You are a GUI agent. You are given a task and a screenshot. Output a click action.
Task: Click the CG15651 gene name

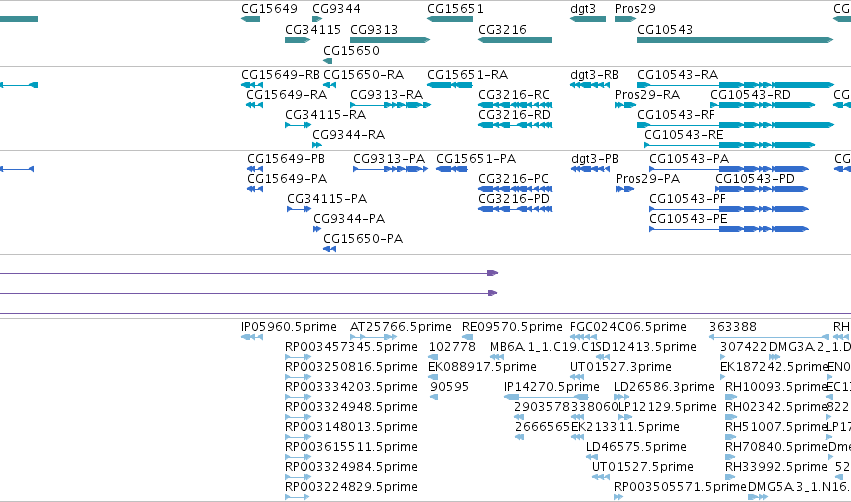pyautogui.click(x=455, y=9)
